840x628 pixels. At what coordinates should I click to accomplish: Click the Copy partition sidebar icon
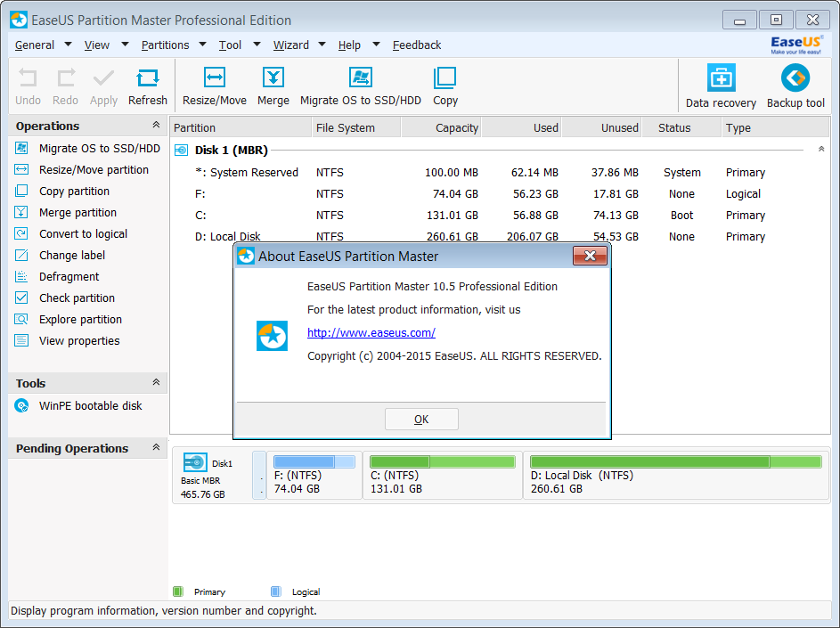(21, 191)
